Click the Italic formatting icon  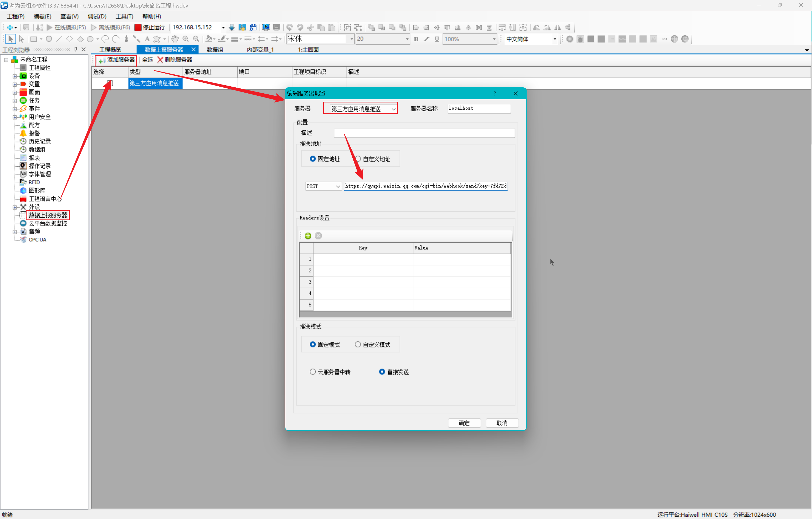click(426, 39)
